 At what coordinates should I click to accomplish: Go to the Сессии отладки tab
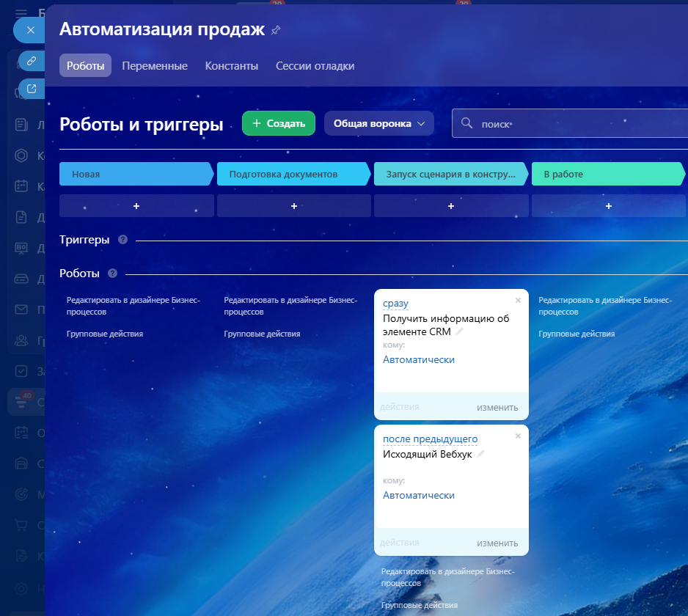click(315, 66)
